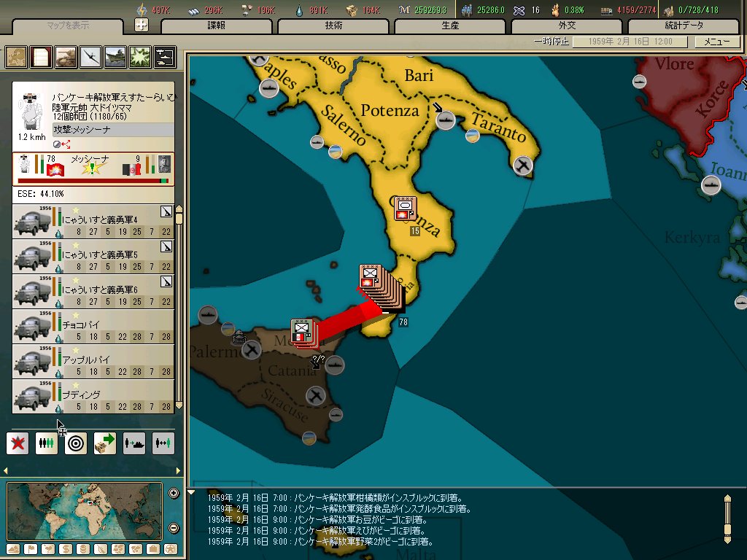The height and width of the screenshot is (560, 747).
Task: Select division アップルパイ
Action: tap(93, 362)
